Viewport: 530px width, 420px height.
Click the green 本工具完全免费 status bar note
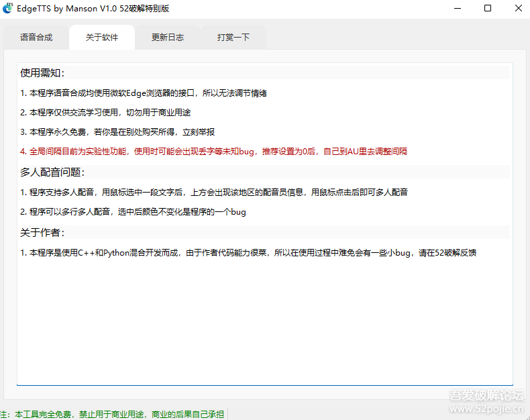point(112,414)
